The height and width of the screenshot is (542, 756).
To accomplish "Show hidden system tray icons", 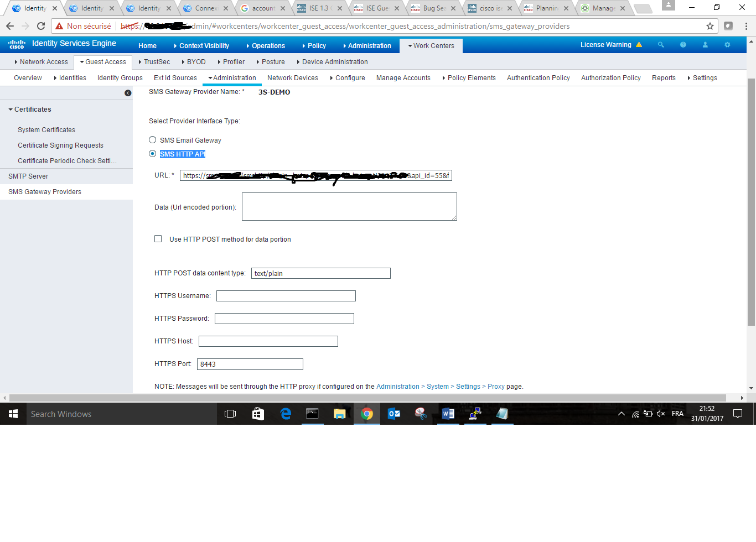I will [x=622, y=414].
